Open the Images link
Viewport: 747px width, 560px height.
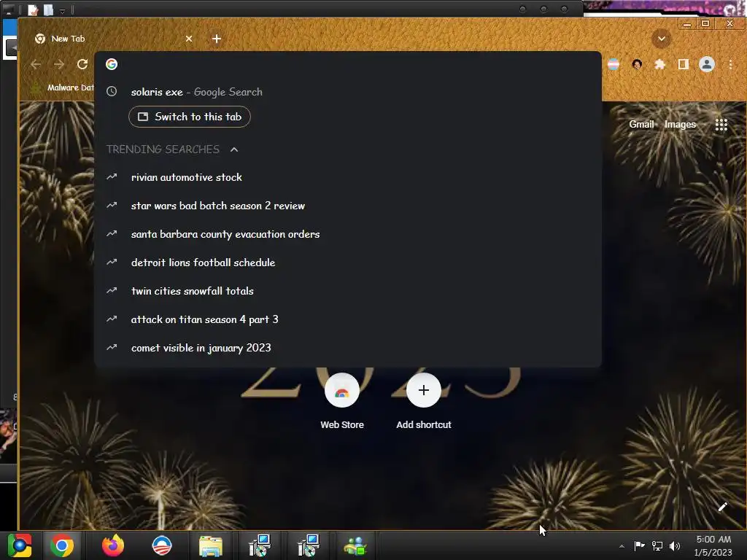680,124
